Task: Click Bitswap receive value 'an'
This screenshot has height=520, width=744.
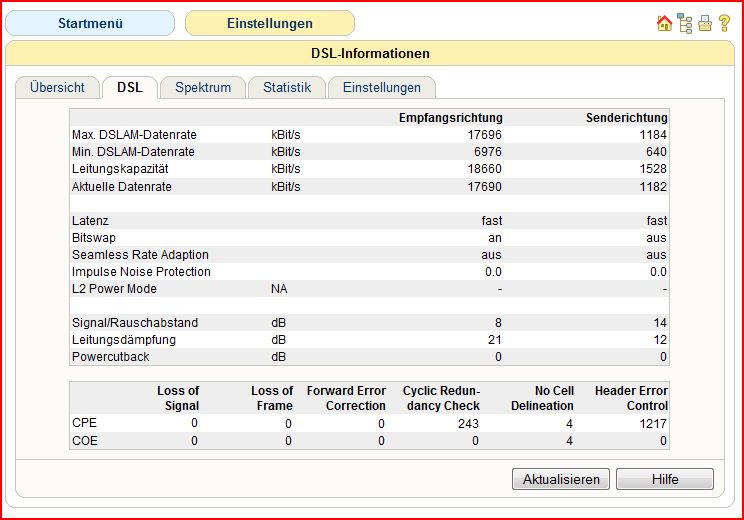Action: click(495, 238)
